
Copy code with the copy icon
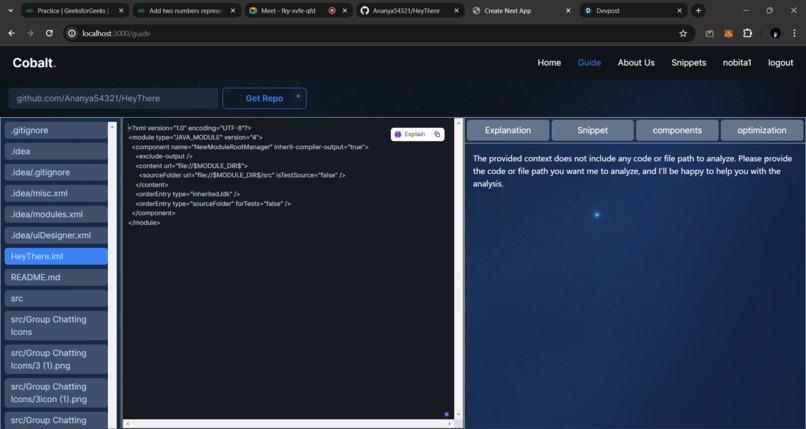click(437, 134)
